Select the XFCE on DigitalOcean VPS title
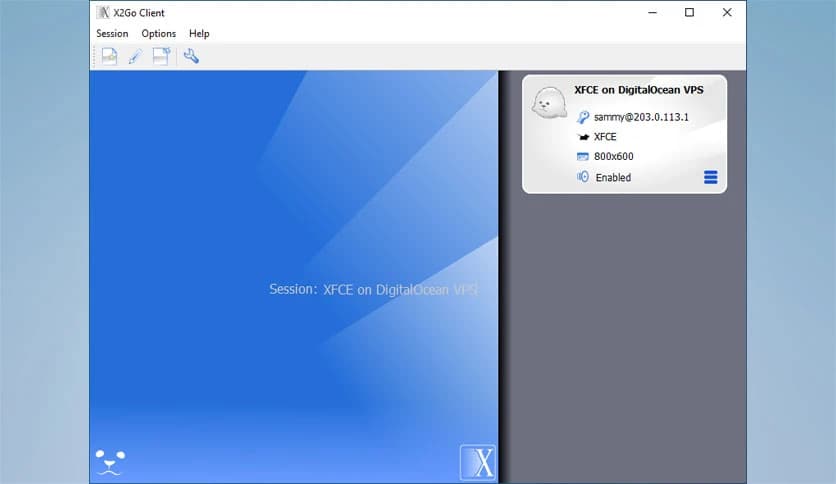 (x=639, y=90)
